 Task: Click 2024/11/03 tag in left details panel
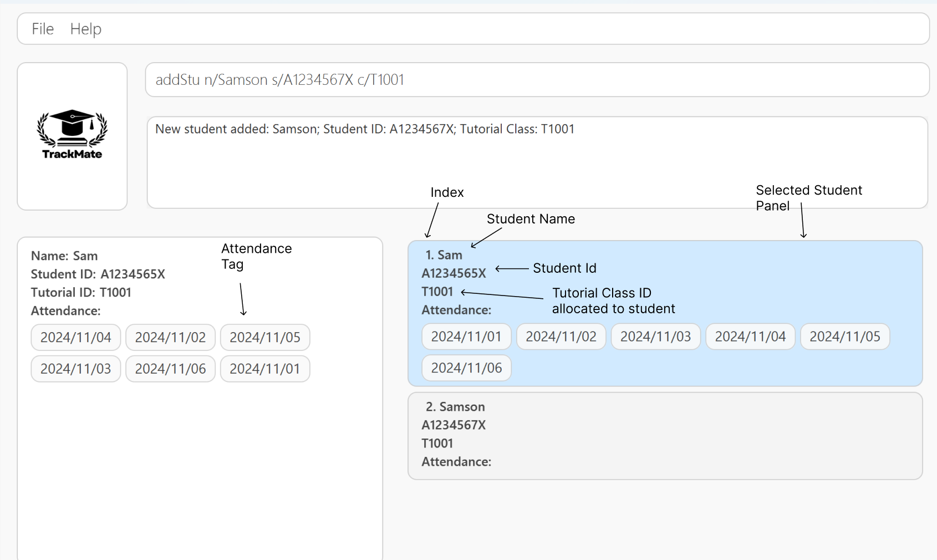(x=76, y=369)
